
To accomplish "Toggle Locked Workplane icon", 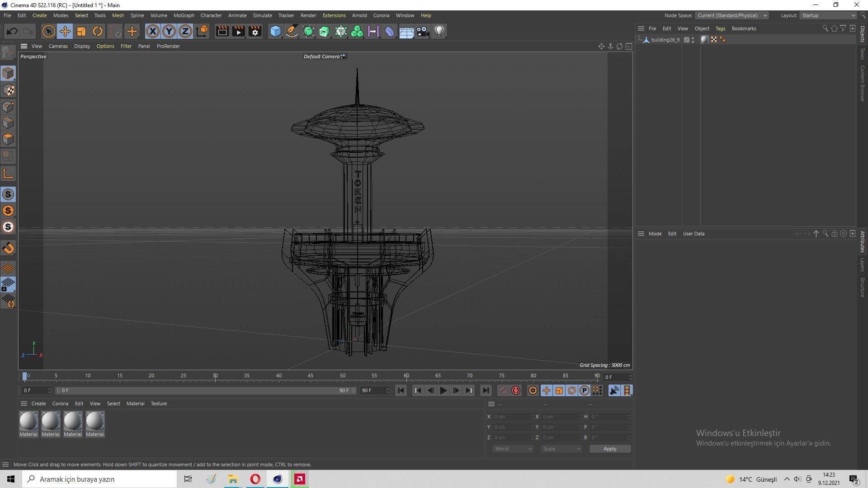I will 8,285.
